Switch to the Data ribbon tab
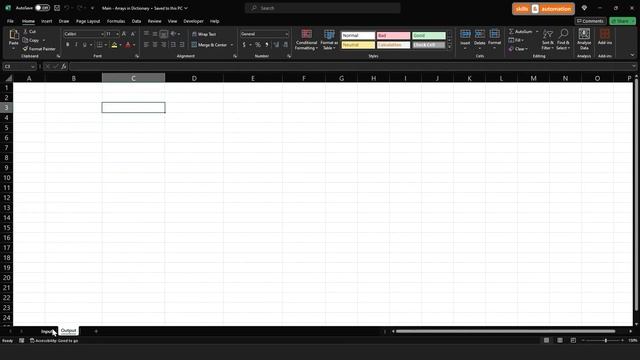 coord(136,21)
